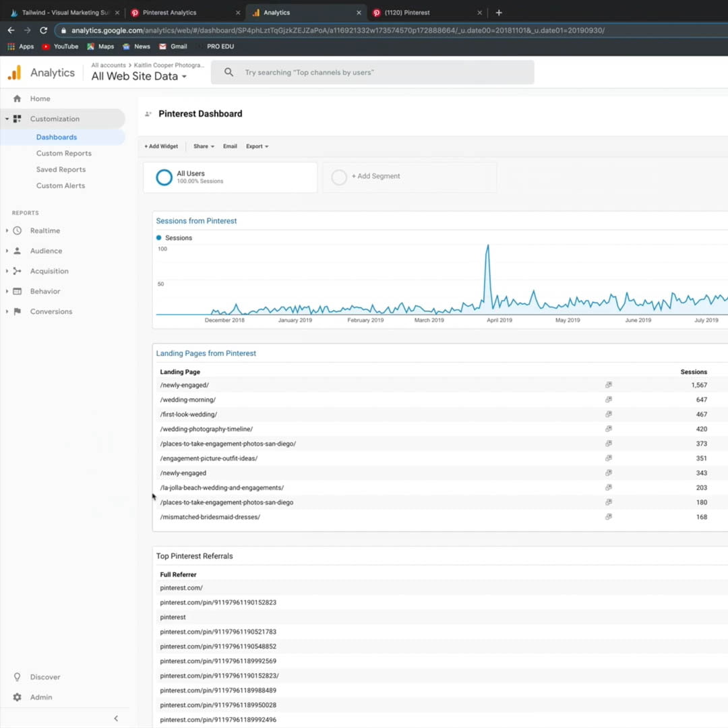The image size is (728, 728).
Task: Open the Export dropdown menu
Action: pyautogui.click(x=257, y=146)
